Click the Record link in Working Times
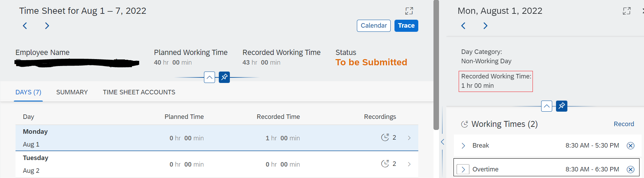The image size is (644, 178). coord(624,124)
